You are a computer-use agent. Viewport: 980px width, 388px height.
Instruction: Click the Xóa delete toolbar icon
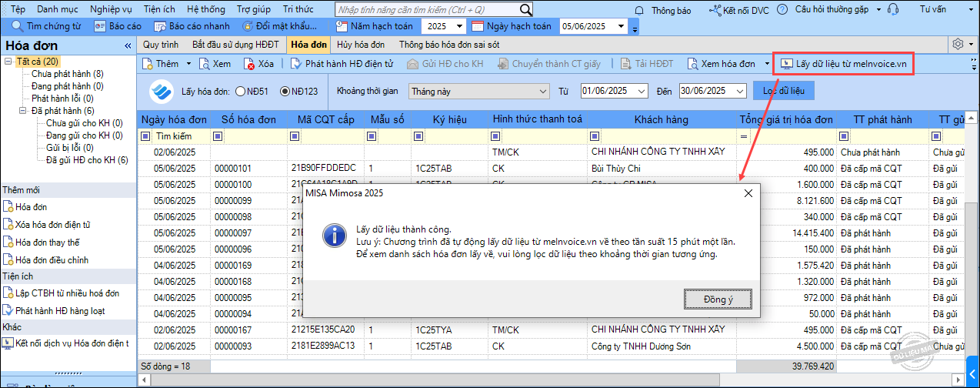249,63
